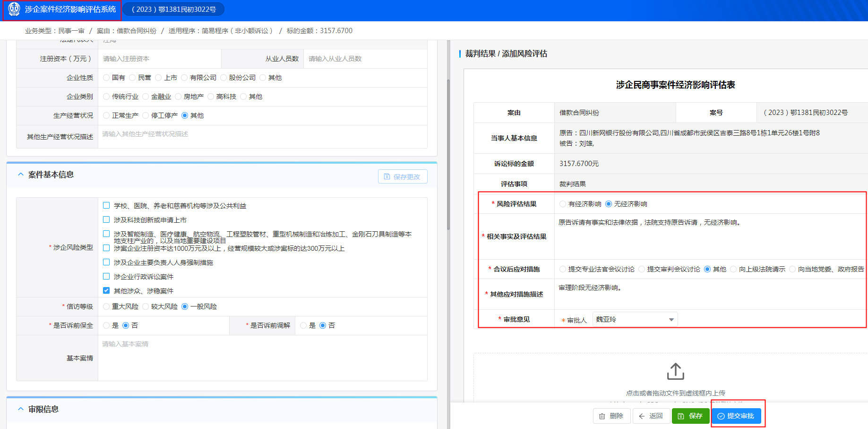Select 提交专业法官会议讨论 measure radio
The height and width of the screenshot is (429, 868).
pyautogui.click(x=562, y=269)
